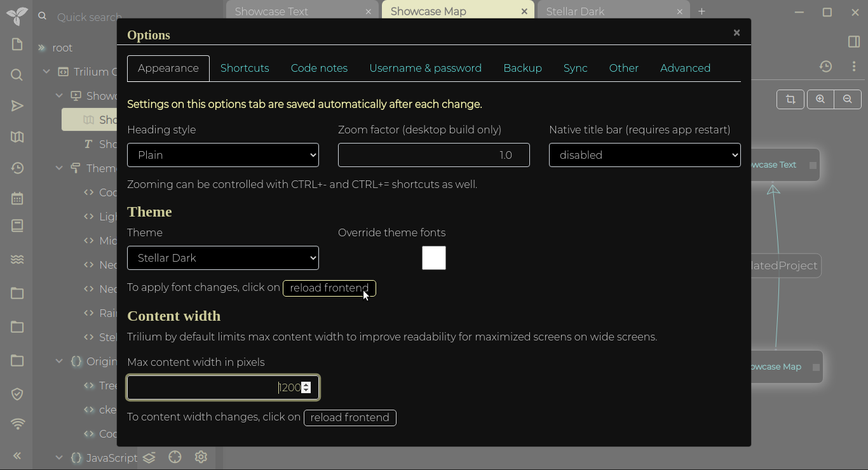Image resolution: width=868 pixels, height=470 pixels.
Task: Open the Native title bar dropdown
Action: click(644, 155)
